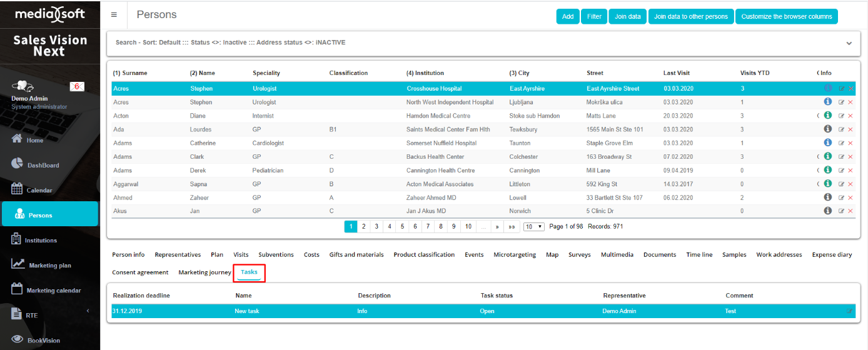The image size is (868, 350).
Task: Expand the search filter panel chevron
Action: (849, 43)
